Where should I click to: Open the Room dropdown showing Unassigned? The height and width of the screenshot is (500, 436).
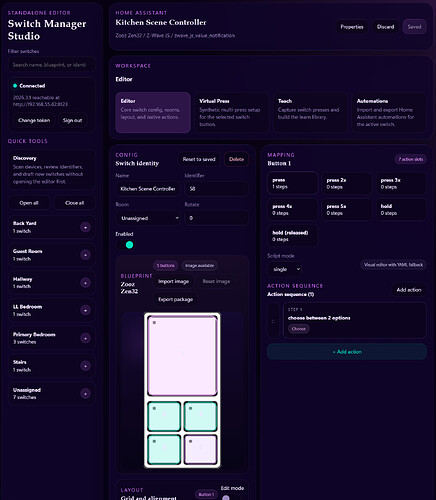(149, 218)
